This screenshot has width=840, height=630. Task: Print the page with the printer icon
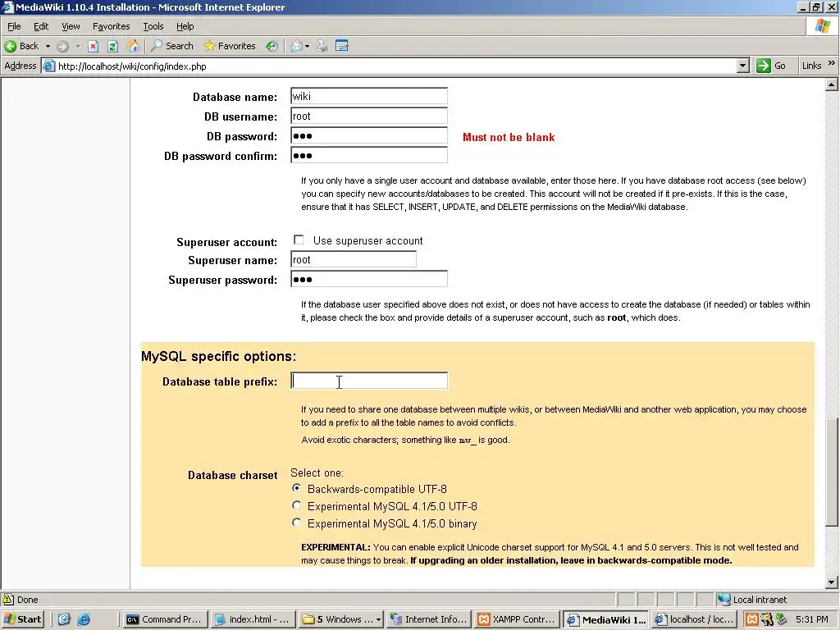click(322, 46)
